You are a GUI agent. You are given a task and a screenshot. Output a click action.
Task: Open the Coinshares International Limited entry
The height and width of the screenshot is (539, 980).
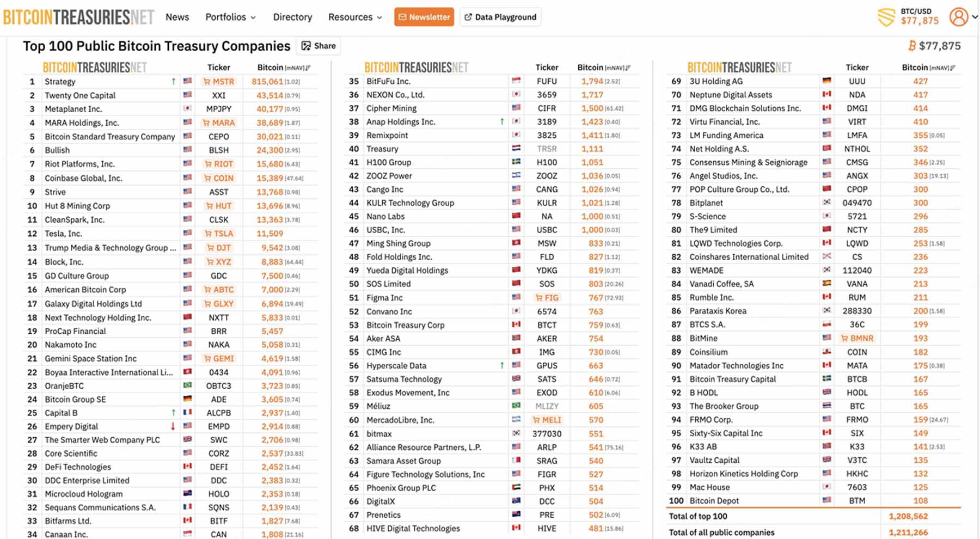749,257
